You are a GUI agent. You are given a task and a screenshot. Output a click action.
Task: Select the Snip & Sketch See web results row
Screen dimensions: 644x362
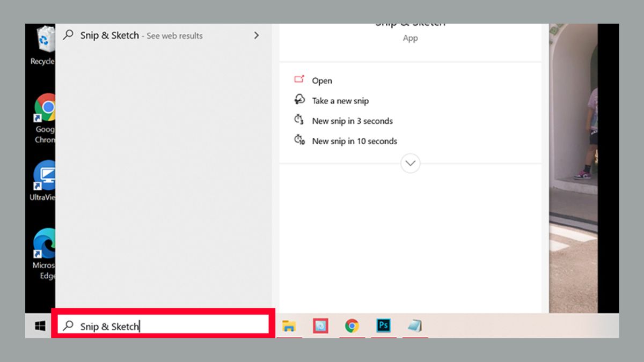(163, 35)
